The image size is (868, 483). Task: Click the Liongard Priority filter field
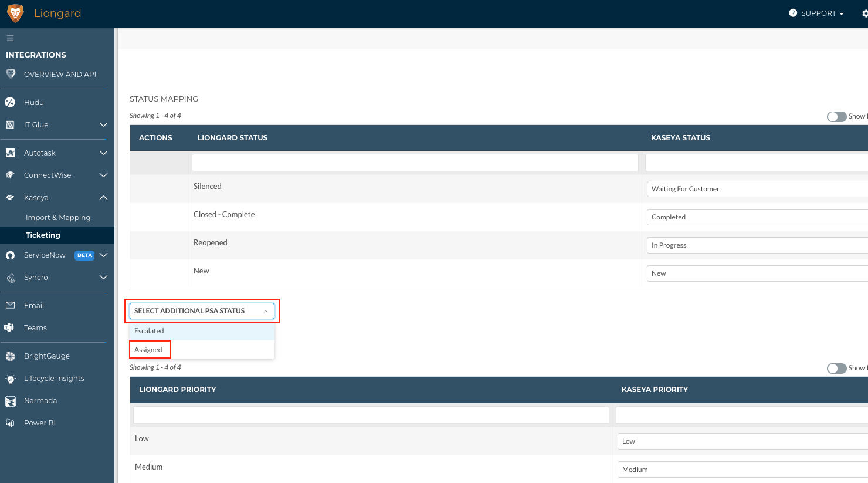click(371, 414)
